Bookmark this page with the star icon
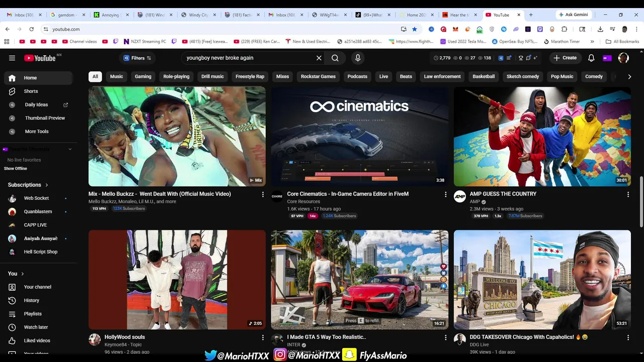This screenshot has width=644, height=362. coord(415,29)
